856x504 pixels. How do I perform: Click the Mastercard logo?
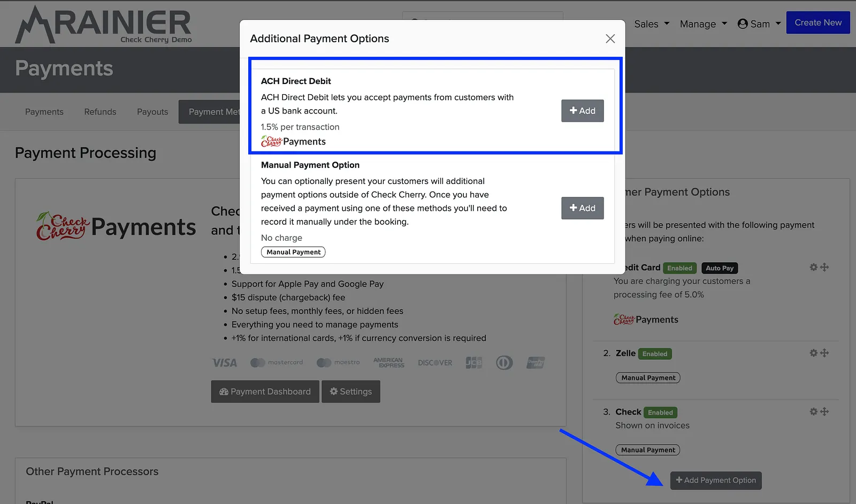[x=277, y=363]
